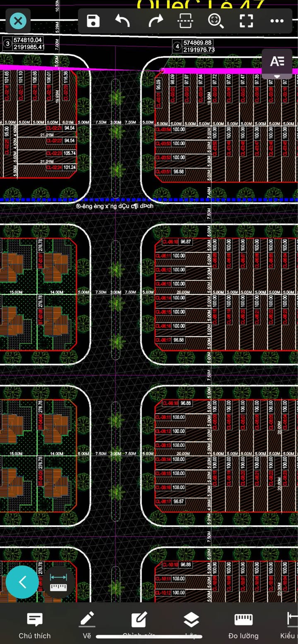Tap the dashed-line scan region icon
The image size is (298, 644).
click(x=185, y=21)
